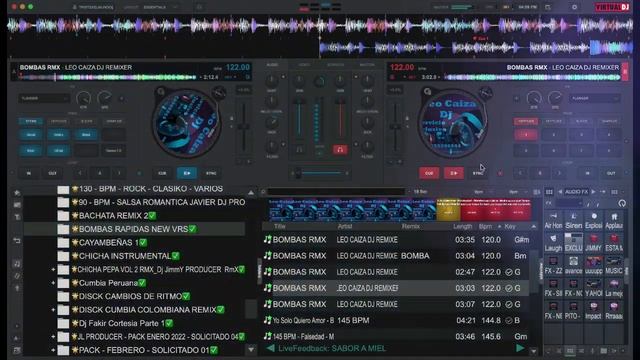Trigger the Air Horn sample pad
Image resolution: width=640 pixels, height=360 pixels.
point(553,220)
